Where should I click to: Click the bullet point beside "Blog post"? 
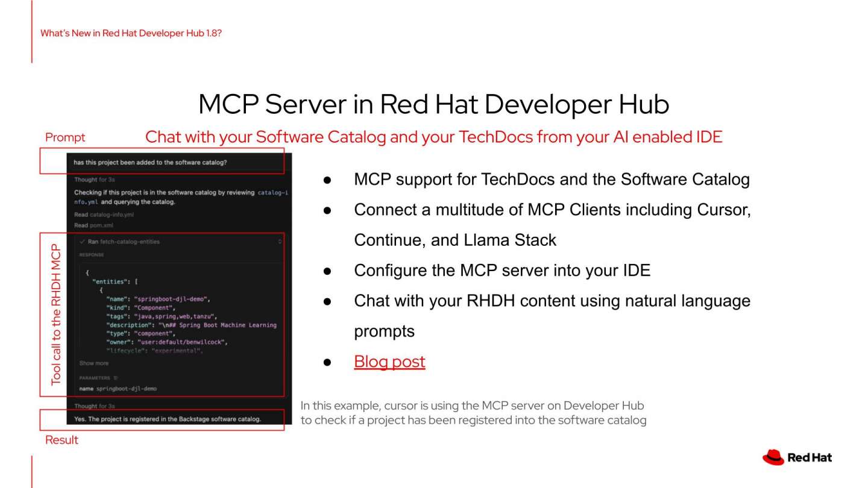click(328, 362)
